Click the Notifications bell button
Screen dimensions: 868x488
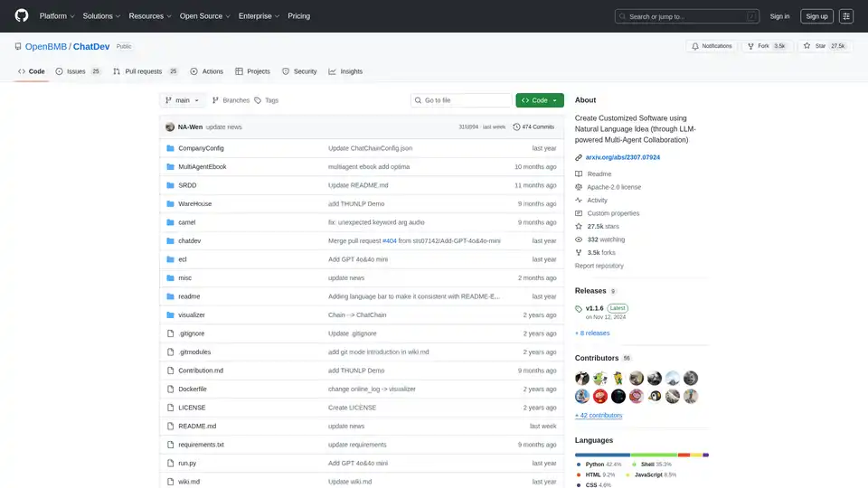tap(712, 46)
